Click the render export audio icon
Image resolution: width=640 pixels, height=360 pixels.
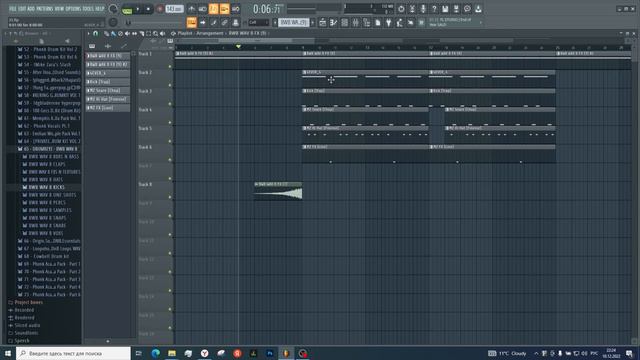(x=456, y=9)
